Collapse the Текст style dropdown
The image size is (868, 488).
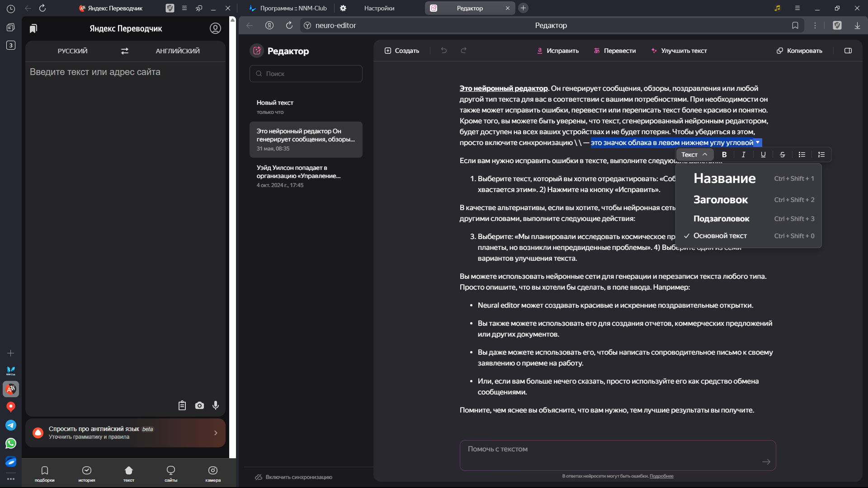[694, 155]
